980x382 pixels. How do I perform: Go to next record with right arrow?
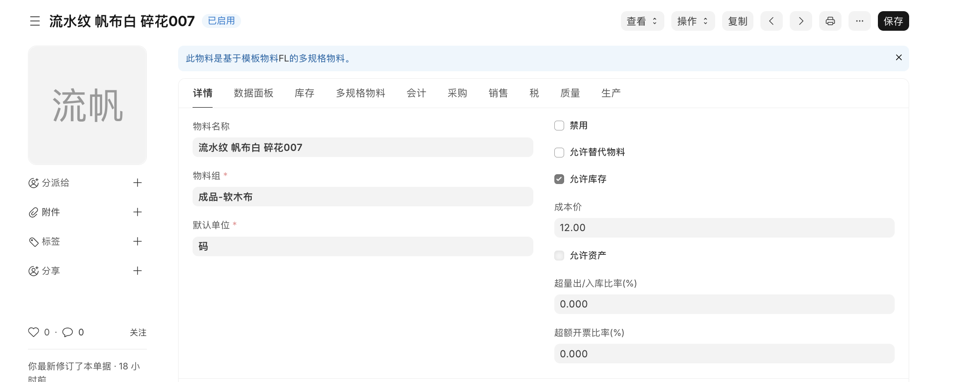tap(801, 21)
